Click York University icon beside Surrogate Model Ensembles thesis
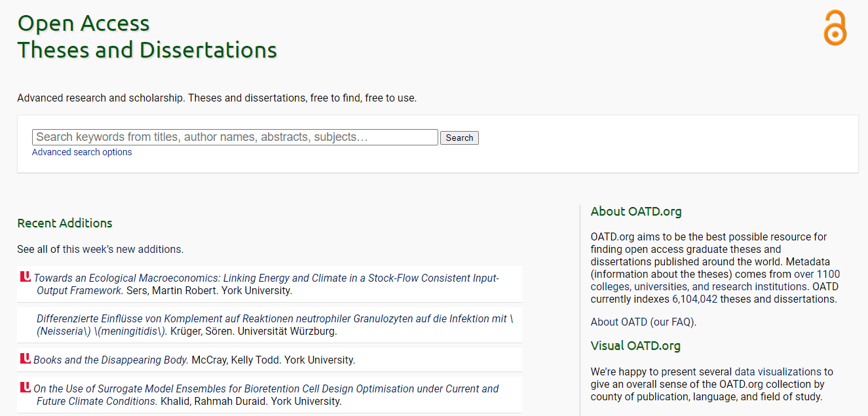 [x=26, y=388]
